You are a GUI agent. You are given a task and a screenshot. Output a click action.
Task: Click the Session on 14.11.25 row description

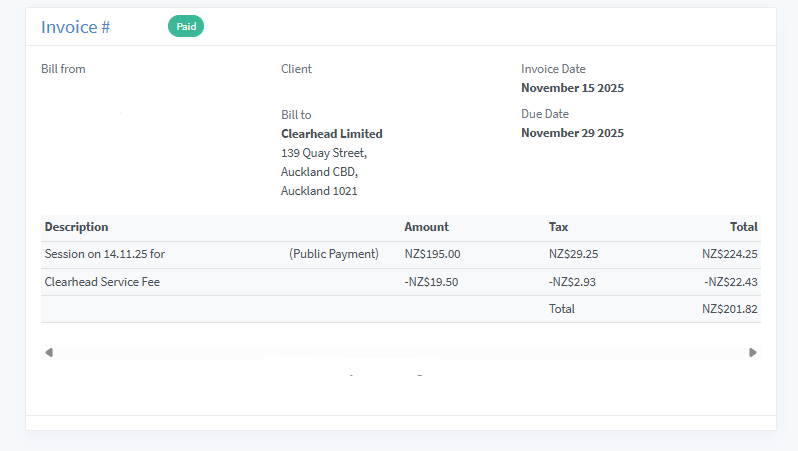[x=105, y=254]
